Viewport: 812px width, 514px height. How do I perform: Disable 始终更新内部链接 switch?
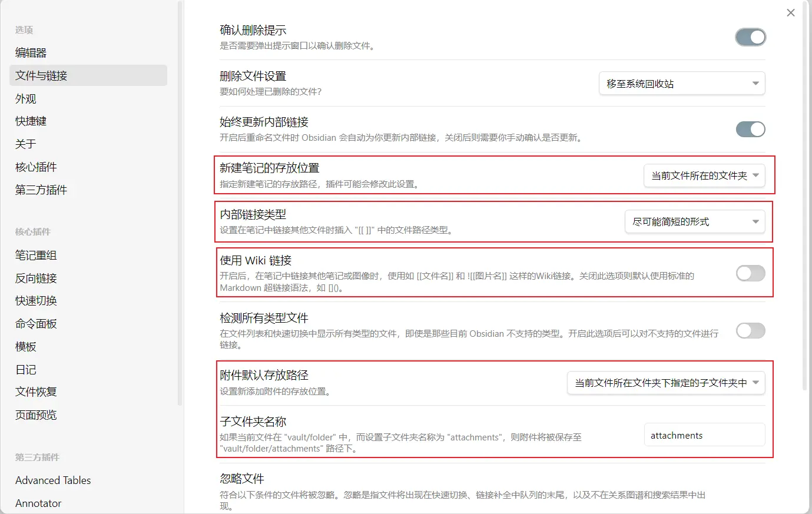coord(750,130)
